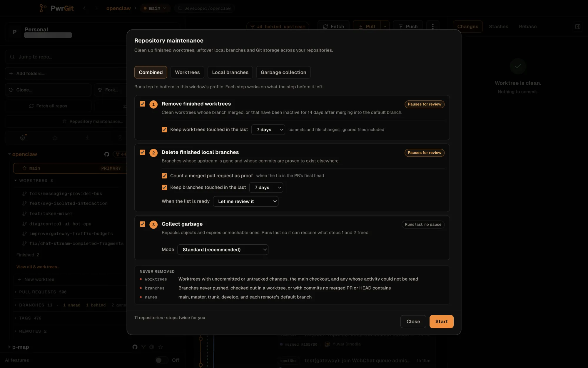Click the Jump to repo search field

[x=66, y=57]
